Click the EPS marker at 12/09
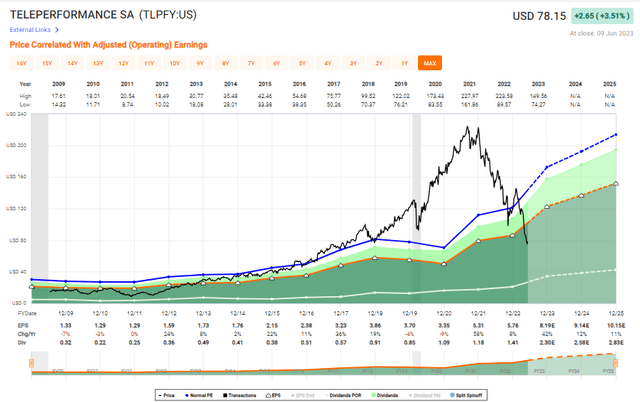 [x=66, y=288]
